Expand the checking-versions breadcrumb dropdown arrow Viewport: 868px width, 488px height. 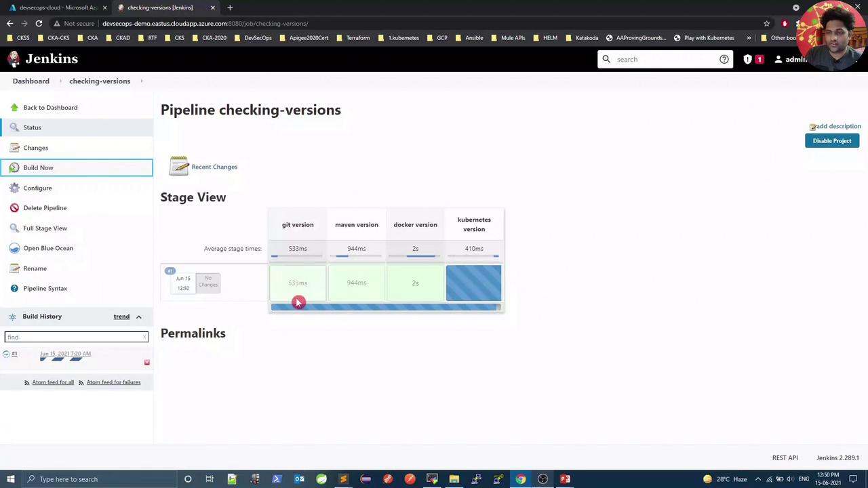pyautogui.click(x=141, y=81)
